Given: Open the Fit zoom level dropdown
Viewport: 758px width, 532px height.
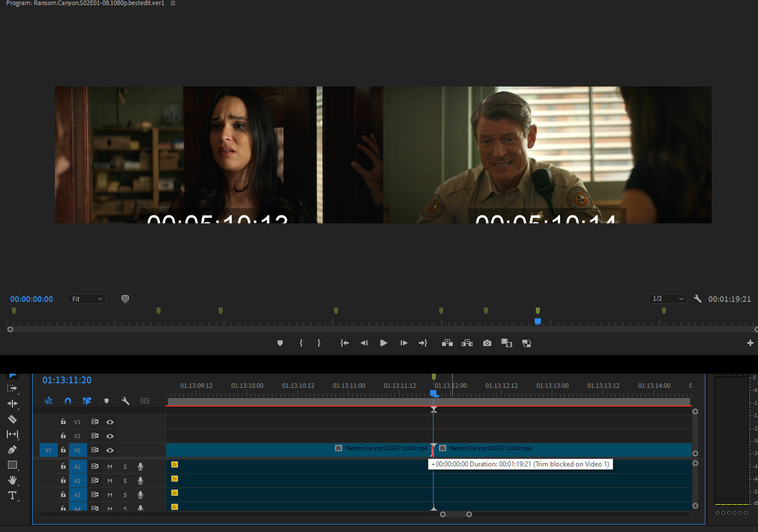Looking at the screenshot, I should coord(86,299).
